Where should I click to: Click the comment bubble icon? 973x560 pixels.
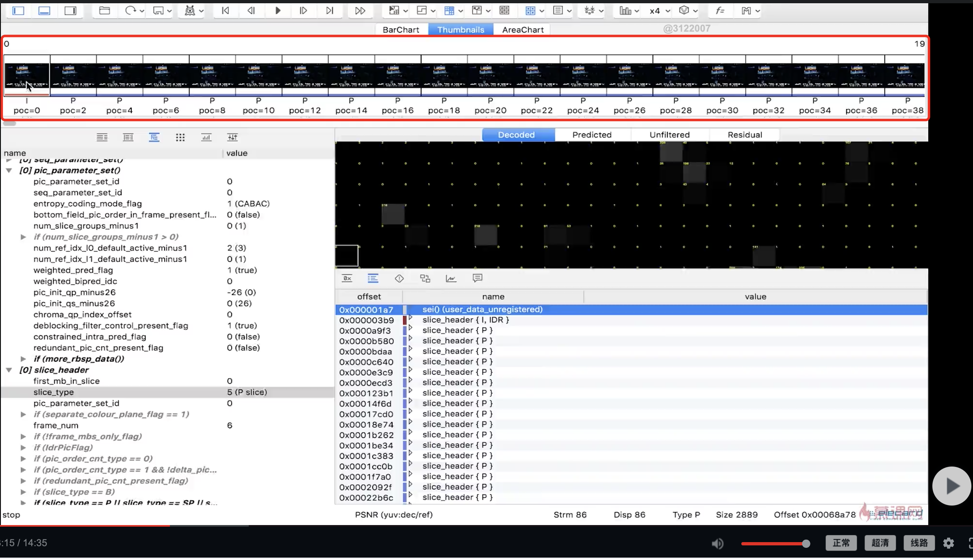pos(477,278)
